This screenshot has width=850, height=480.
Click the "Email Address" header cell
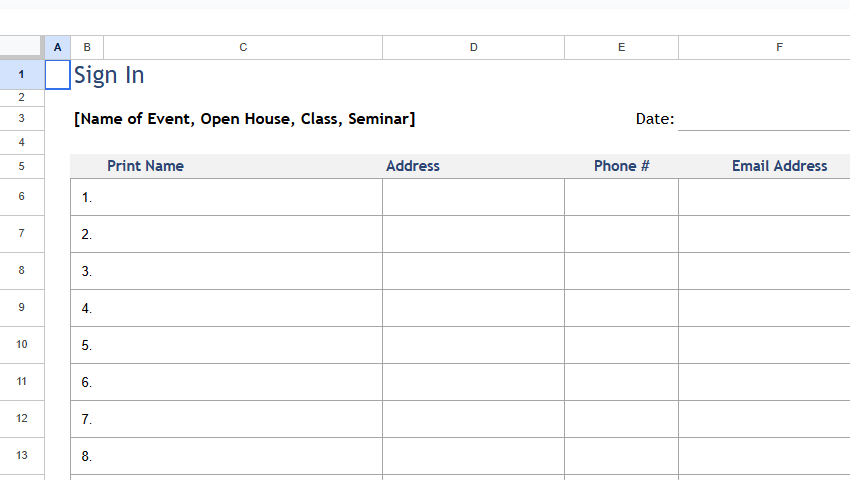[x=779, y=166]
